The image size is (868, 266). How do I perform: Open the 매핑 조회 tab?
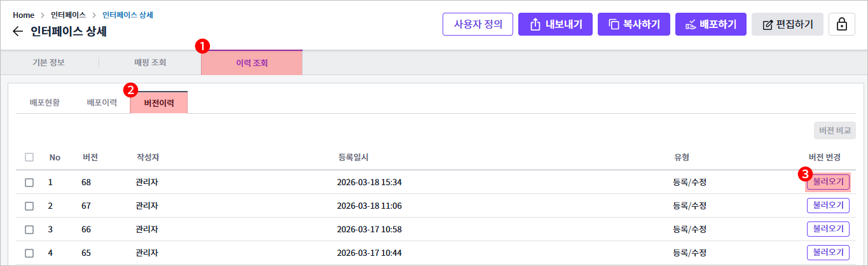point(150,62)
